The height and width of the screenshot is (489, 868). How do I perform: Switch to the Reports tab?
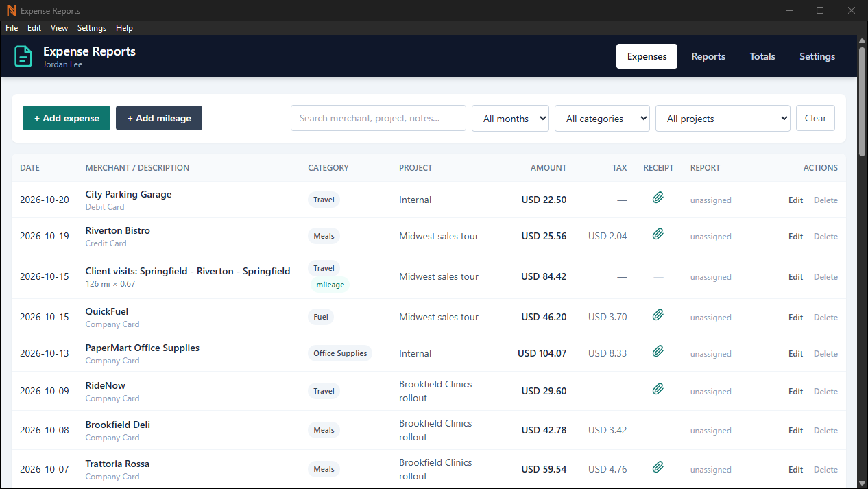[708, 56]
